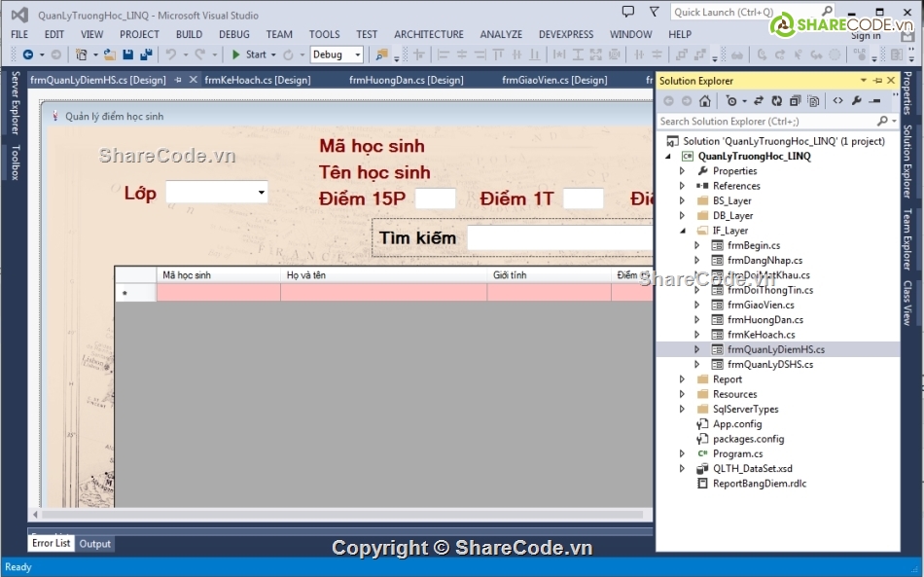Click Sign in link
This screenshot has width=924, height=577.
866,36
